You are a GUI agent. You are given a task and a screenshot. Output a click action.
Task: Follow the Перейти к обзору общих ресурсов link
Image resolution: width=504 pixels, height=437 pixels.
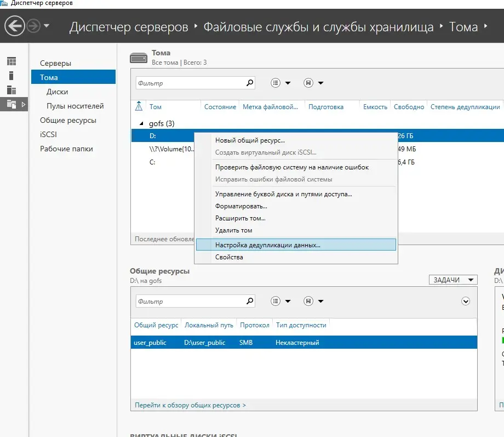tap(190, 405)
